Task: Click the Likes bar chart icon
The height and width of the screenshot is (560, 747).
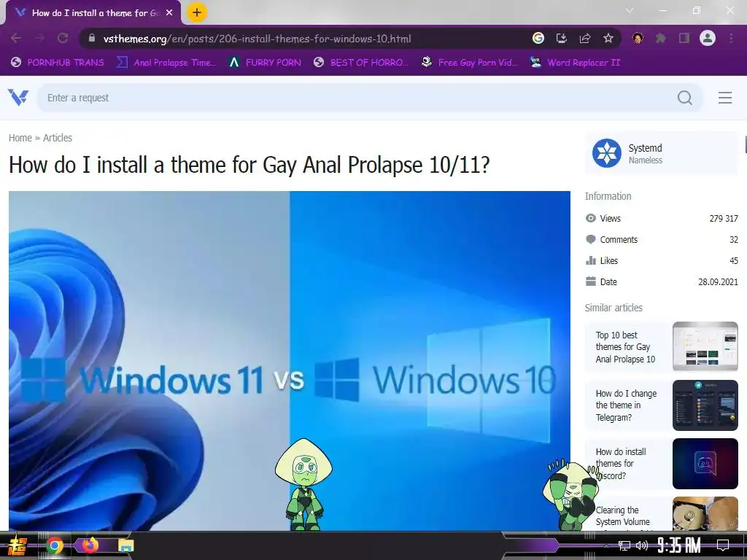Action: 591,260
